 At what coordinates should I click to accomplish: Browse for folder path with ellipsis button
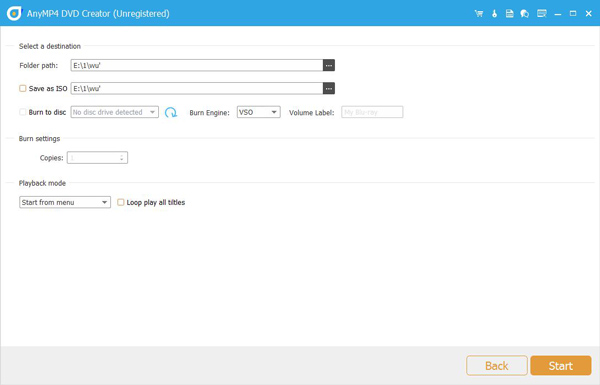(x=329, y=65)
